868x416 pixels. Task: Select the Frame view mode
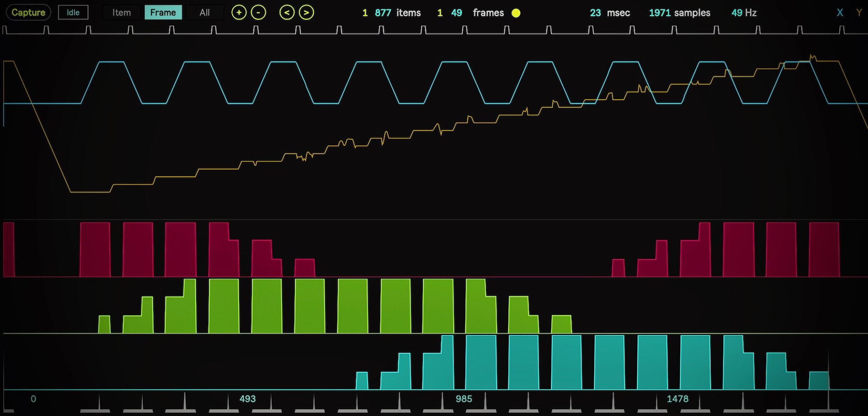click(x=163, y=13)
